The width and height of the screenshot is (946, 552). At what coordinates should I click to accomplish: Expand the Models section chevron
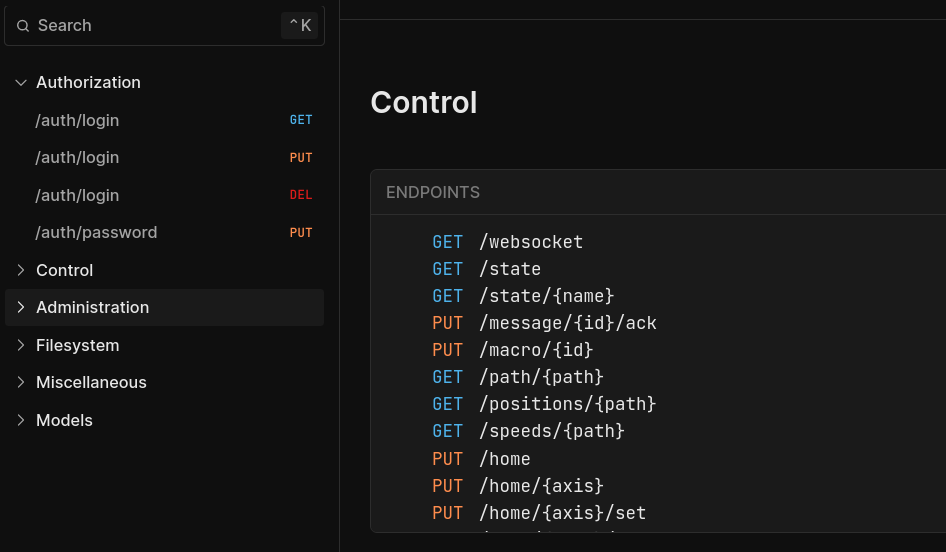click(x=21, y=420)
